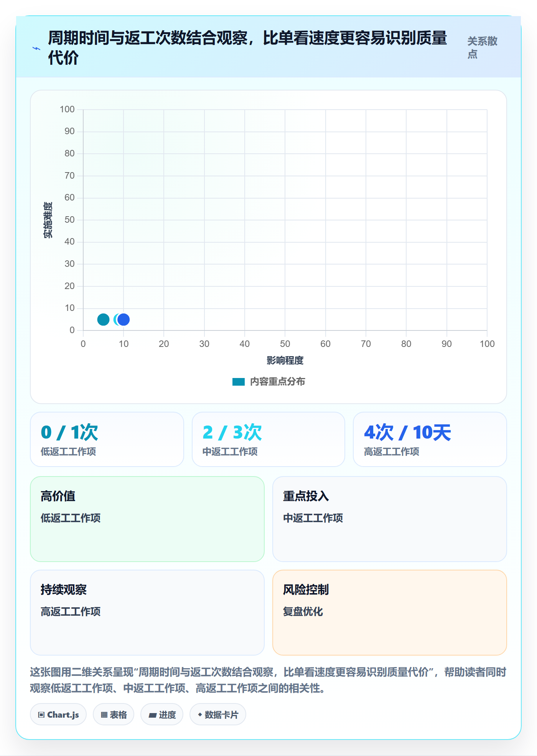Open the 持续观察 quadrant card

point(147,613)
